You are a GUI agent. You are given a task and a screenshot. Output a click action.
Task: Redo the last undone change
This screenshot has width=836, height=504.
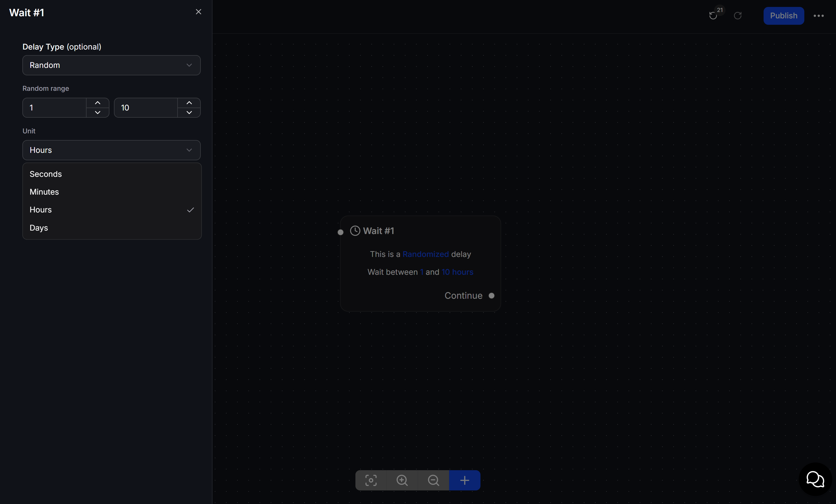click(x=737, y=16)
